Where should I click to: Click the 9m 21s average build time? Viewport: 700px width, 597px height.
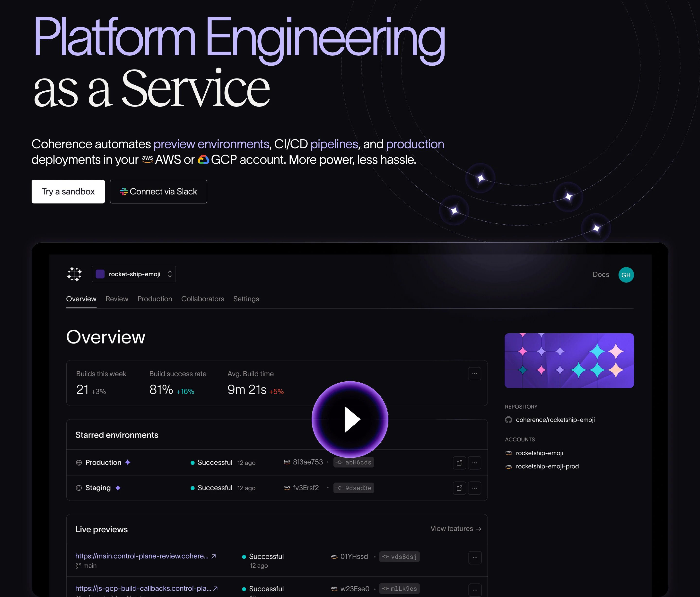tap(247, 390)
